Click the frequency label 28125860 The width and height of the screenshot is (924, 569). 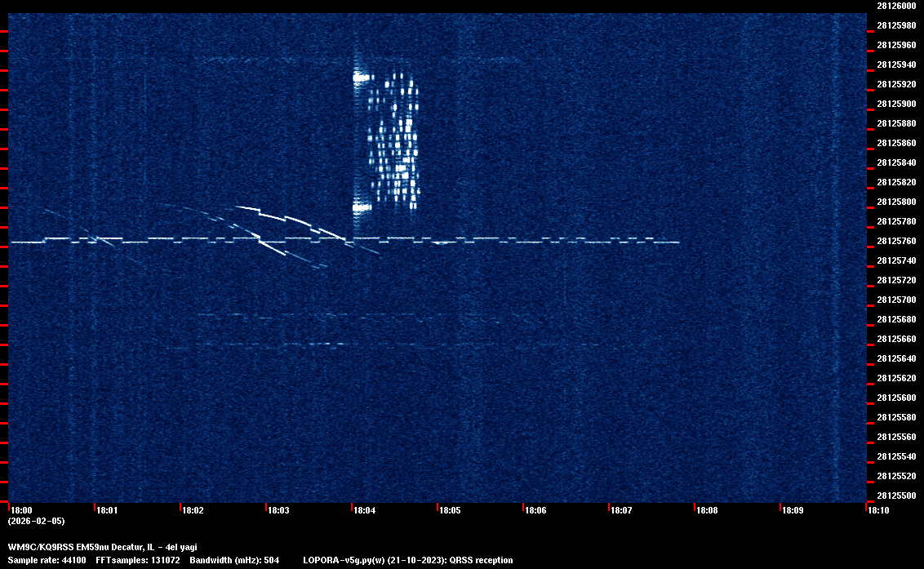tap(896, 143)
